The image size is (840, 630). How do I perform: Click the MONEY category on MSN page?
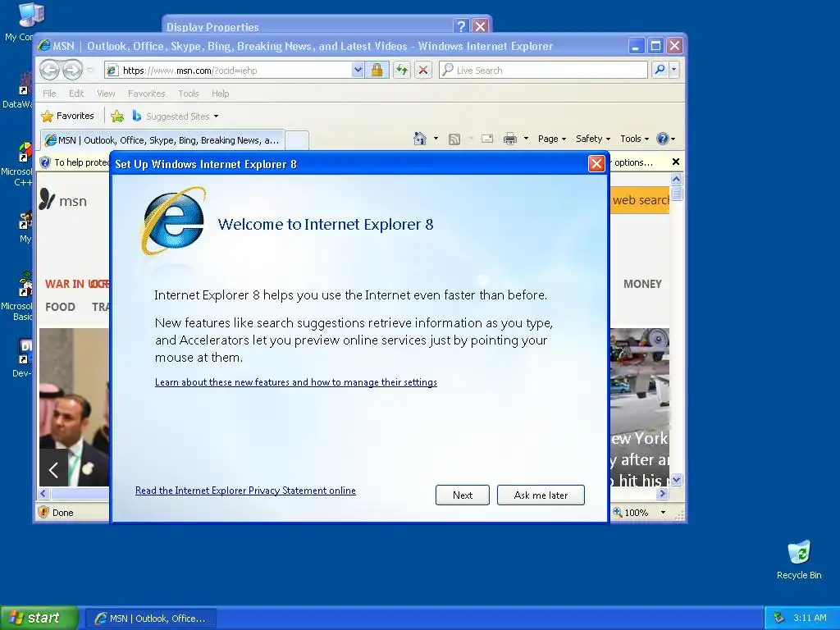[642, 284]
